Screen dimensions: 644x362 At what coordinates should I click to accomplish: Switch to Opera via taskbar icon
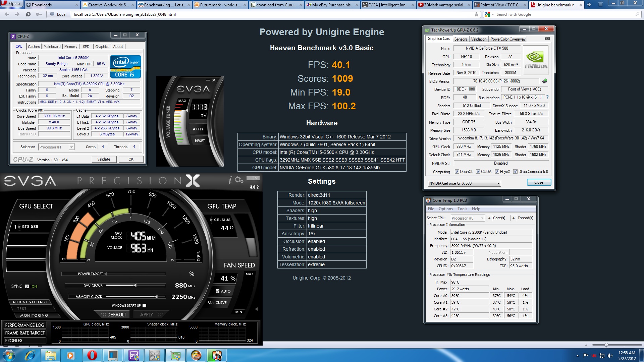92,355
